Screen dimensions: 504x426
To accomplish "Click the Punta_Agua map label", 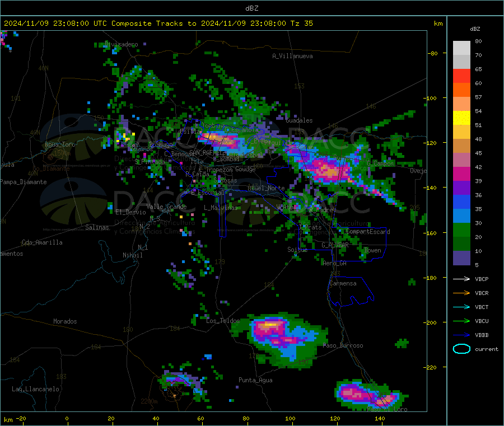I will 255,380.
